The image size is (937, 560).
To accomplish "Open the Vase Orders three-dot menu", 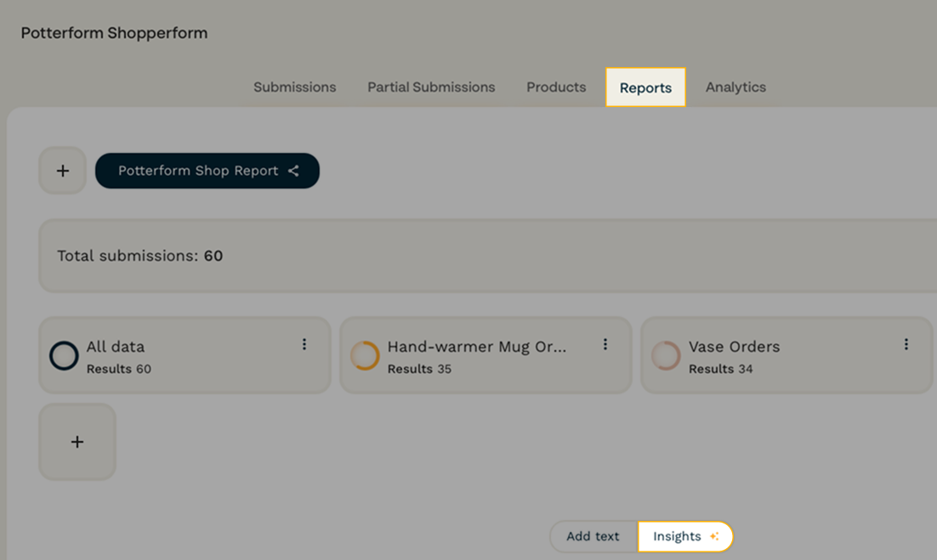I will tap(906, 344).
